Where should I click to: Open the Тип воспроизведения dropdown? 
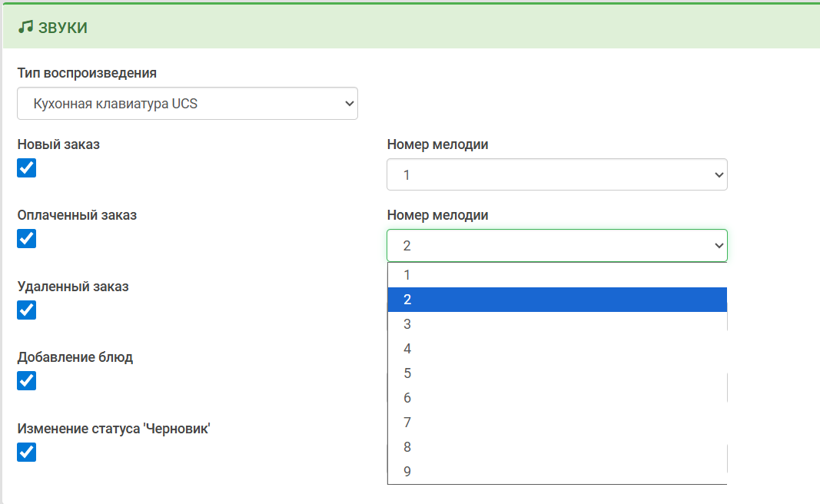click(188, 103)
